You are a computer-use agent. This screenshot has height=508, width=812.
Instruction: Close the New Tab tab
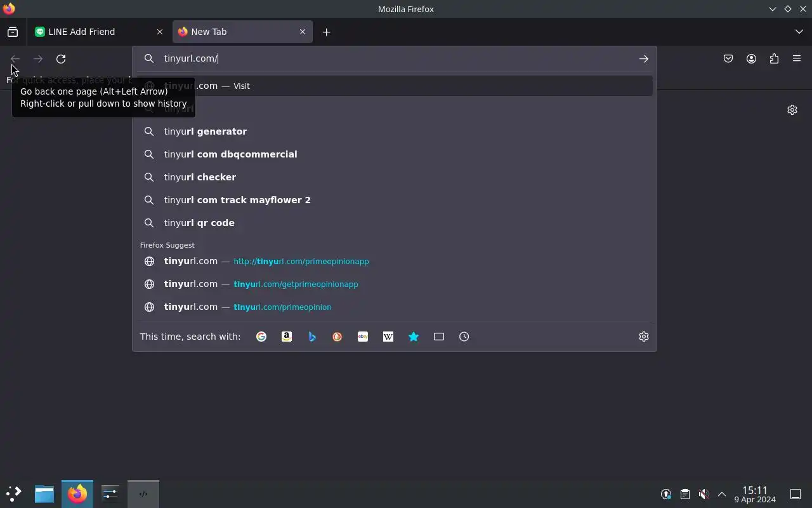coord(303,32)
